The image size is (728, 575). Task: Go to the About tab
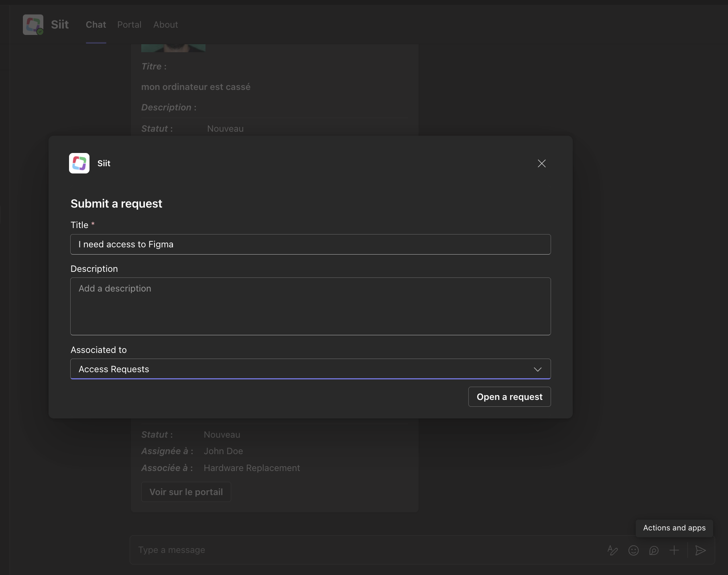coord(165,25)
